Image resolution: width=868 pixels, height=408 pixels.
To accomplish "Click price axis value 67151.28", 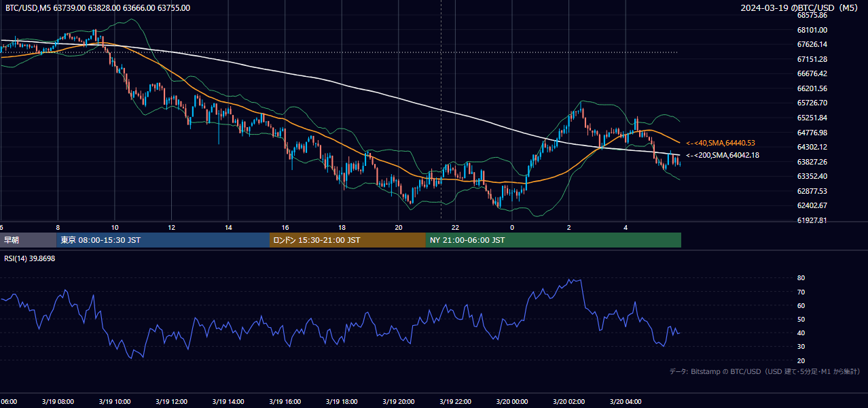I will pyautogui.click(x=812, y=59).
